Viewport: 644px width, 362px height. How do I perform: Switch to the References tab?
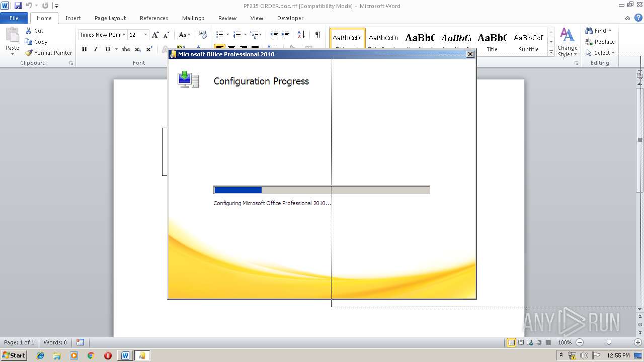(x=154, y=18)
